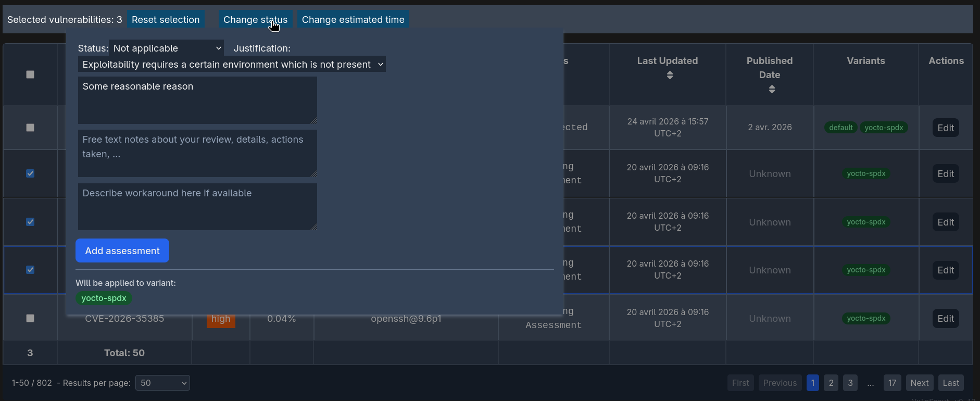
Task: Click the openssh@9.6p1 package cell
Action: point(406,318)
